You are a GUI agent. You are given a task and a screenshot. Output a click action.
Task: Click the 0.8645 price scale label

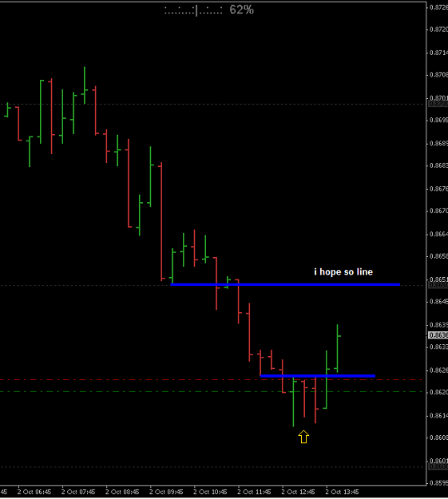pos(438,301)
